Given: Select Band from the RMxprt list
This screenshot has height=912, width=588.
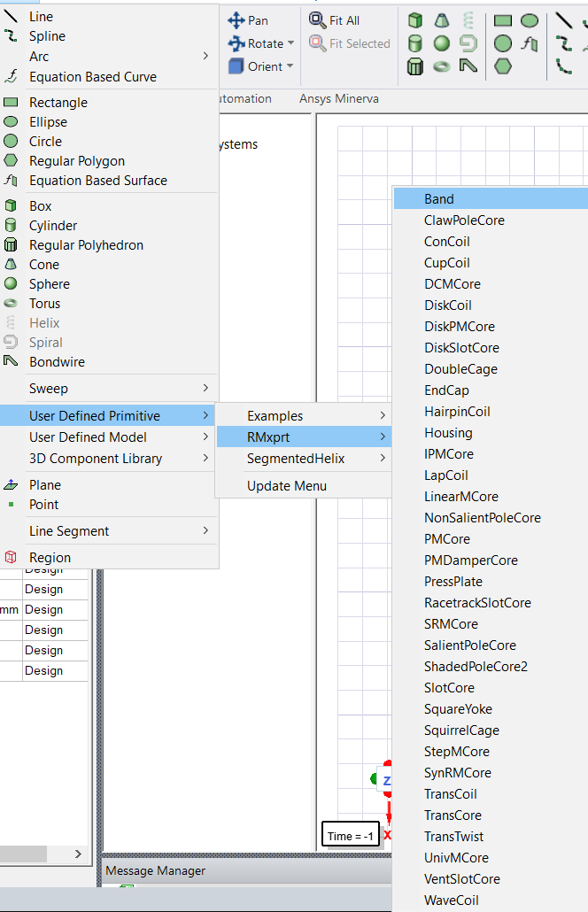Looking at the screenshot, I should click(x=439, y=199).
